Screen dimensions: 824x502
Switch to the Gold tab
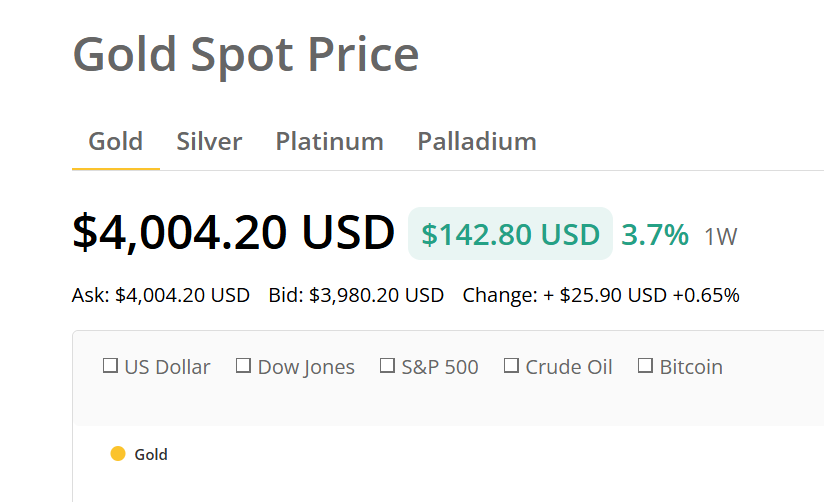pos(115,142)
